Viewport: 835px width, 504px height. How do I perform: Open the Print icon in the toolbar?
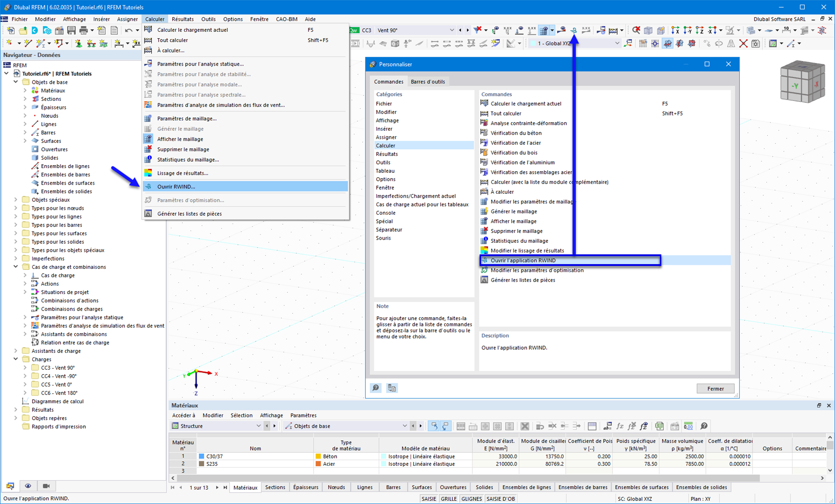coord(83,30)
